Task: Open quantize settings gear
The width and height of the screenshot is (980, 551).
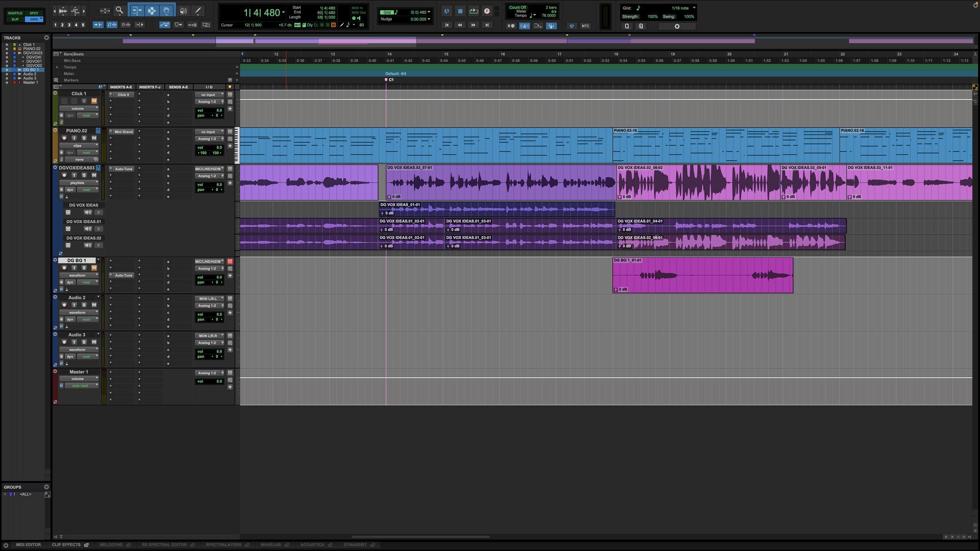Action: [677, 26]
